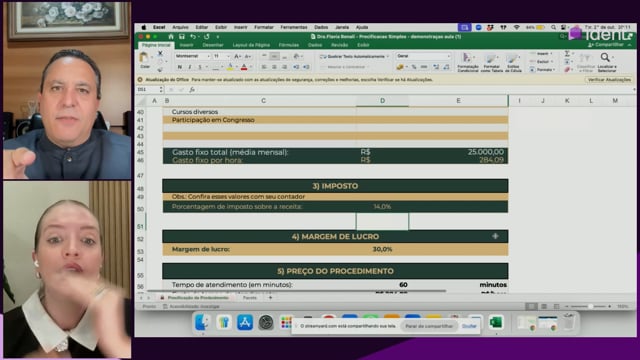Switch to the Layout da Página tab

tap(251, 45)
